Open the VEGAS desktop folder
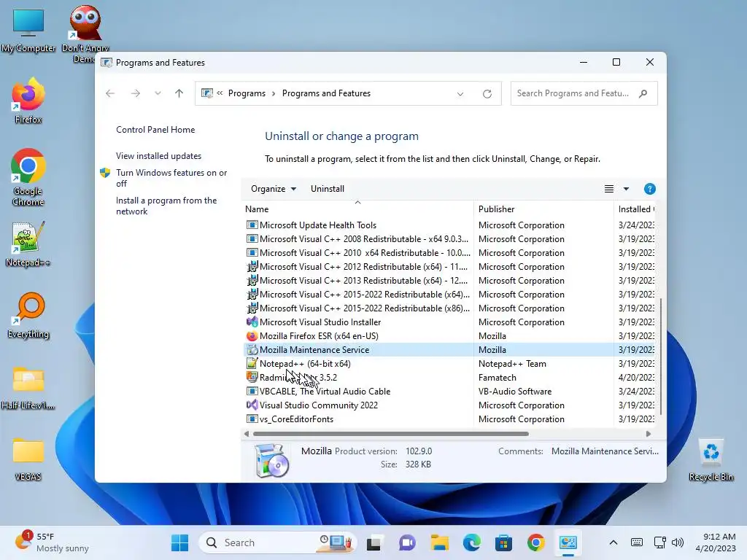Screen dimensions: 747x560 click(x=28, y=459)
